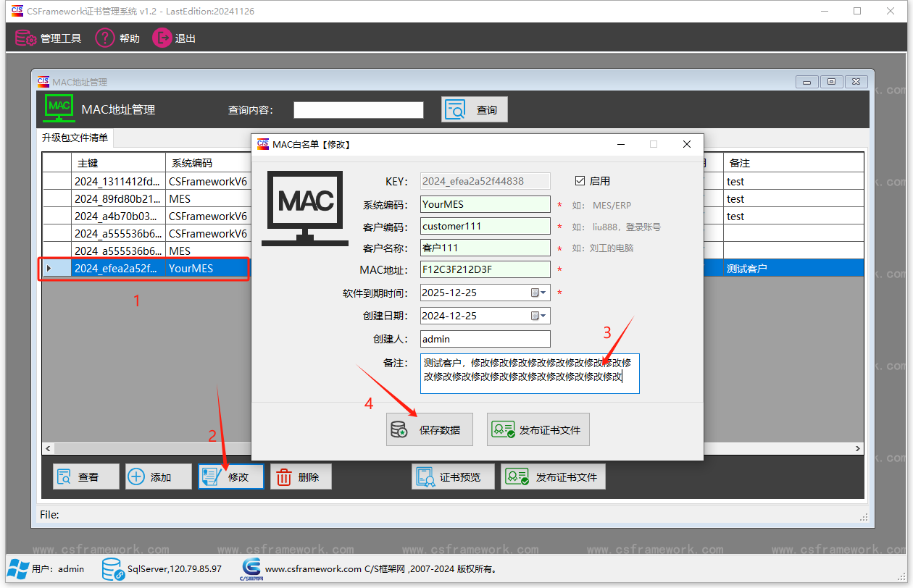Click the pink exit arrow icon

click(162, 38)
